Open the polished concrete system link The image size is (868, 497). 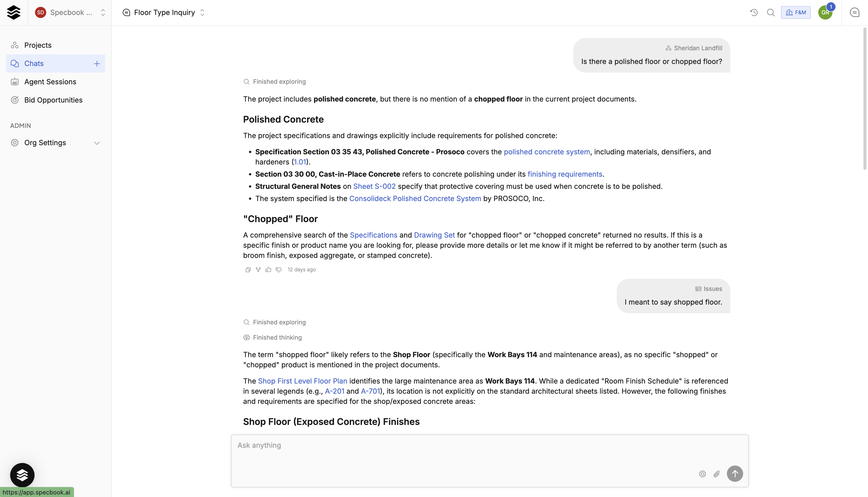[547, 152]
